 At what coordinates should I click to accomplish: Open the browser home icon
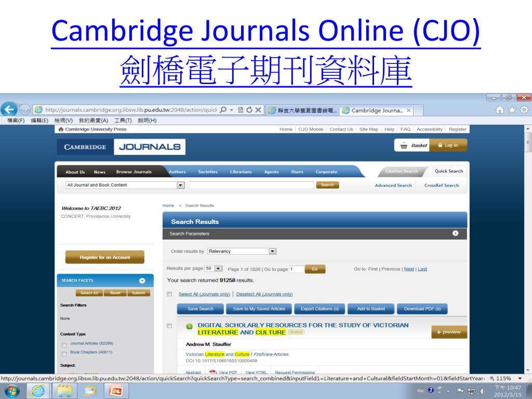pos(500,110)
